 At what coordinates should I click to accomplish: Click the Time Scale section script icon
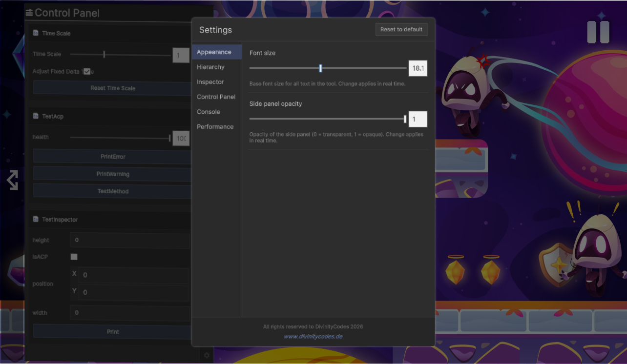[36, 33]
